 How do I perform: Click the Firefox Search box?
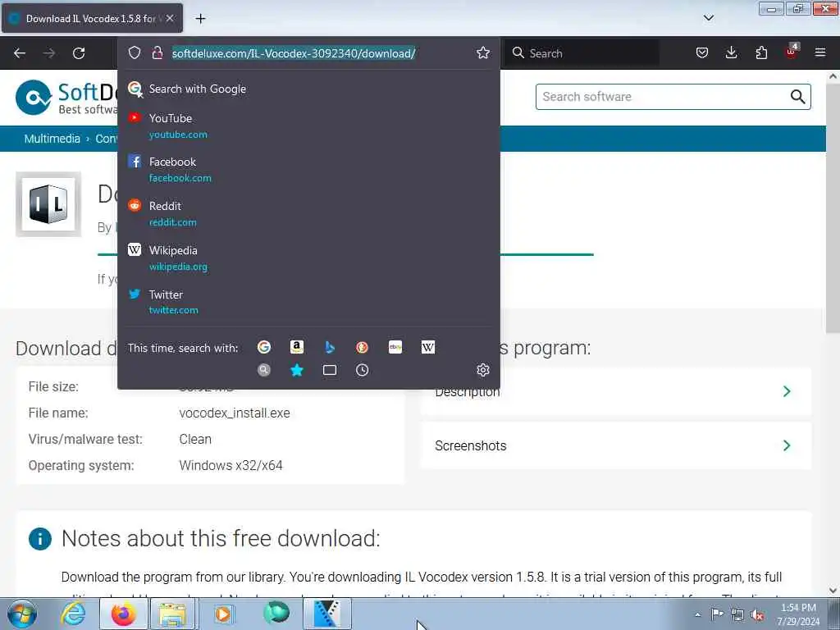(582, 53)
